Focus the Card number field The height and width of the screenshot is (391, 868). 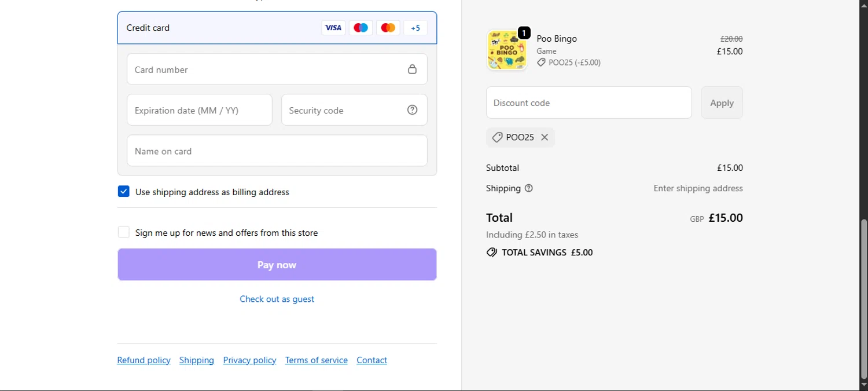tap(277, 70)
